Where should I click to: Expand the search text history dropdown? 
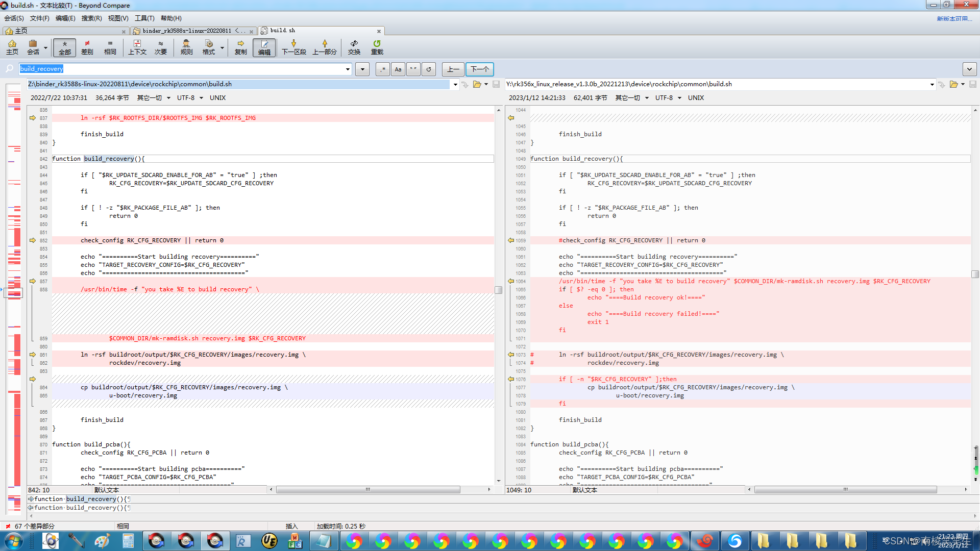click(348, 69)
